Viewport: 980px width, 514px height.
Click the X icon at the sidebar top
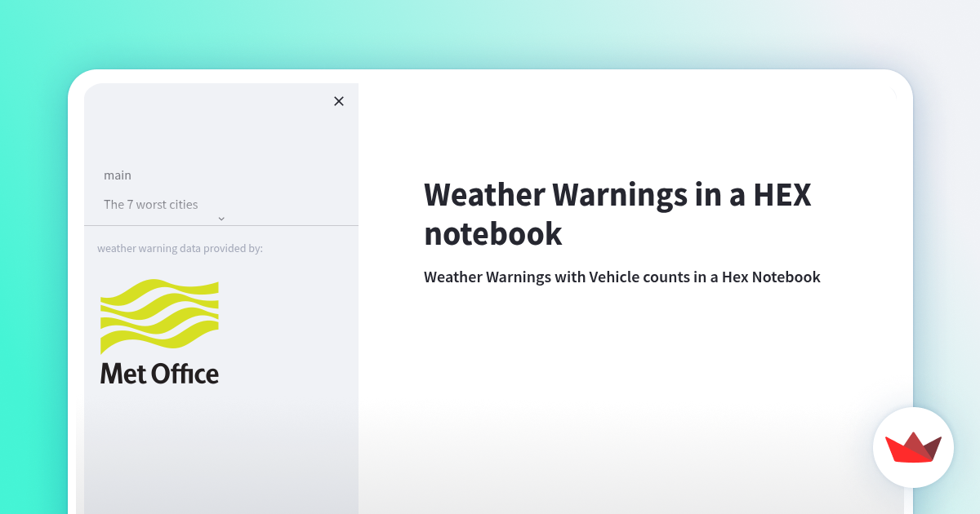tap(339, 101)
